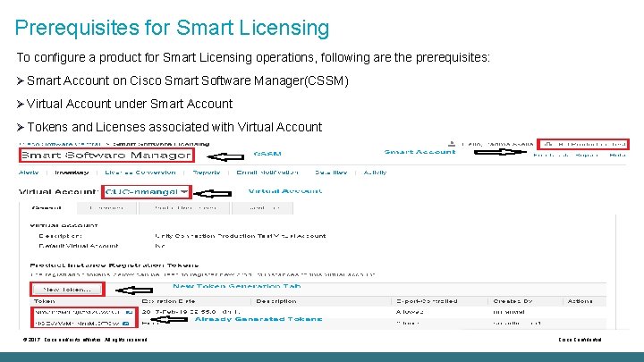Viewport: 644px width, 362px height.
Task: Click the user profile icon beside the greeting
Action: tap(452, 144)
